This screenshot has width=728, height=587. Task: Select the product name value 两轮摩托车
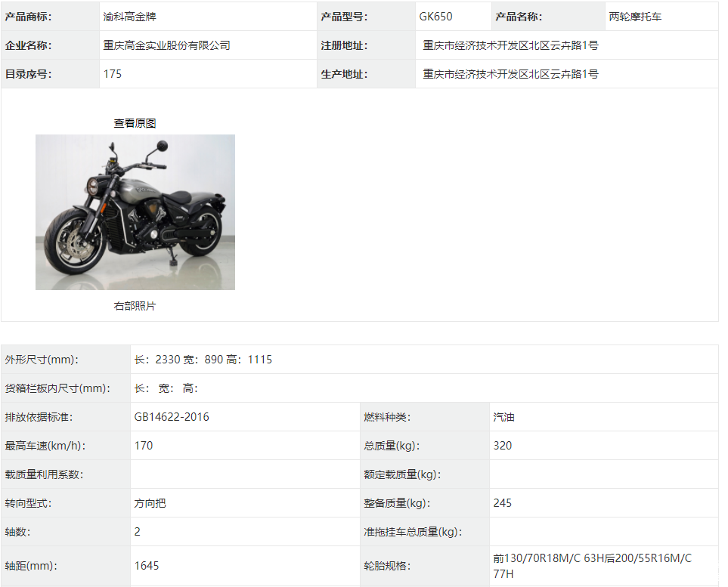635,17
